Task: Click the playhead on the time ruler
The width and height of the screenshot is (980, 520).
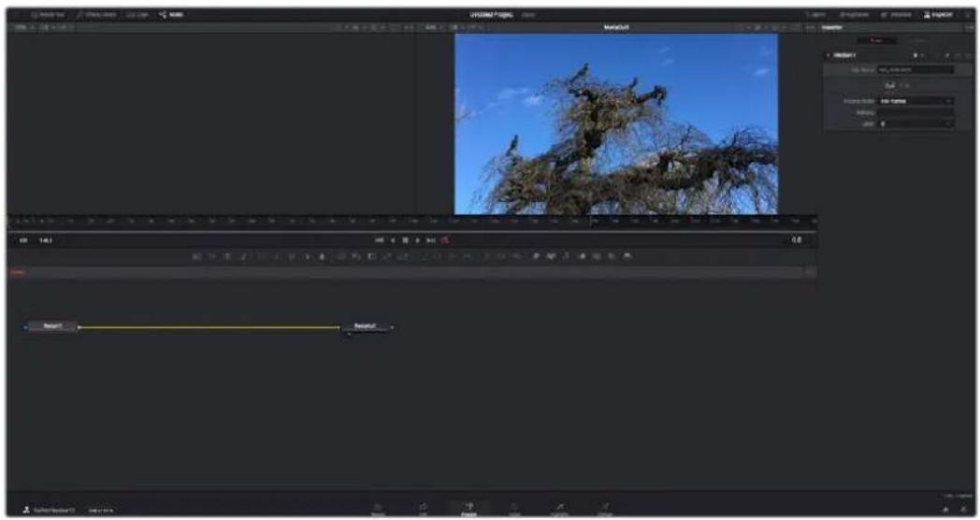Action: tap(591, 222)
